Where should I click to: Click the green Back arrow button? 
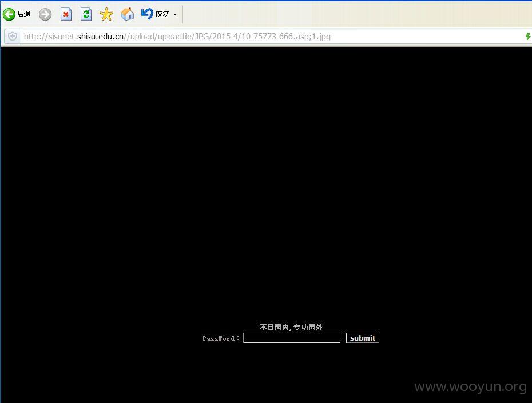click(x=9, y=14)
